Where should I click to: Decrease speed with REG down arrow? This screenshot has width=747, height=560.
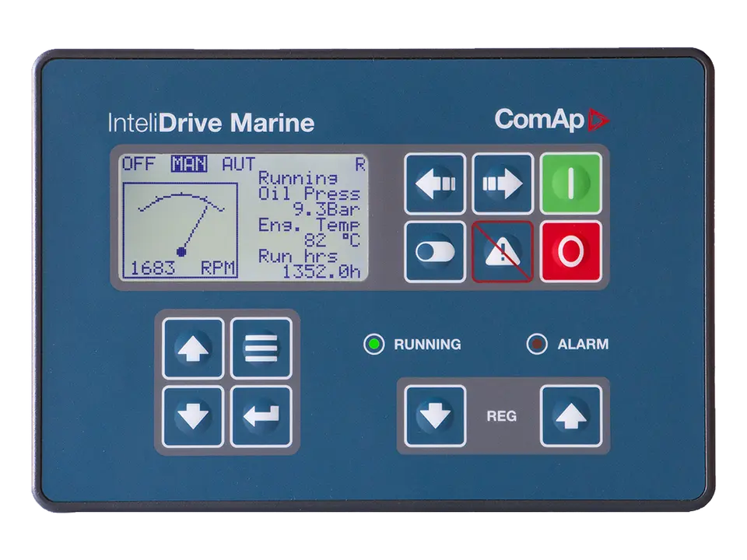click(x=434, y=416)
